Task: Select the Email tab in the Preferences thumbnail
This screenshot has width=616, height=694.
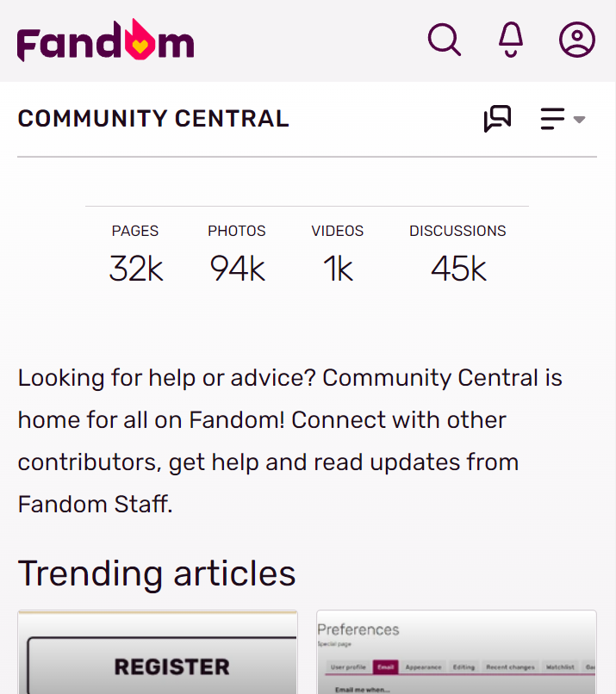Action: tap(385, 667)
